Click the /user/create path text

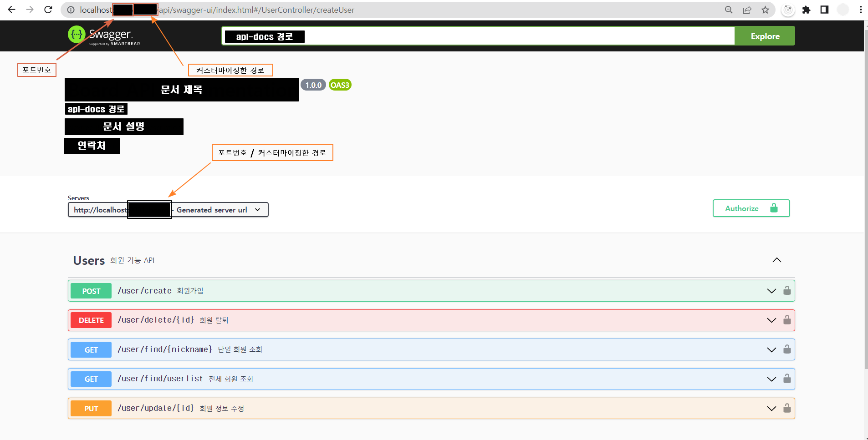coord(144,291)
